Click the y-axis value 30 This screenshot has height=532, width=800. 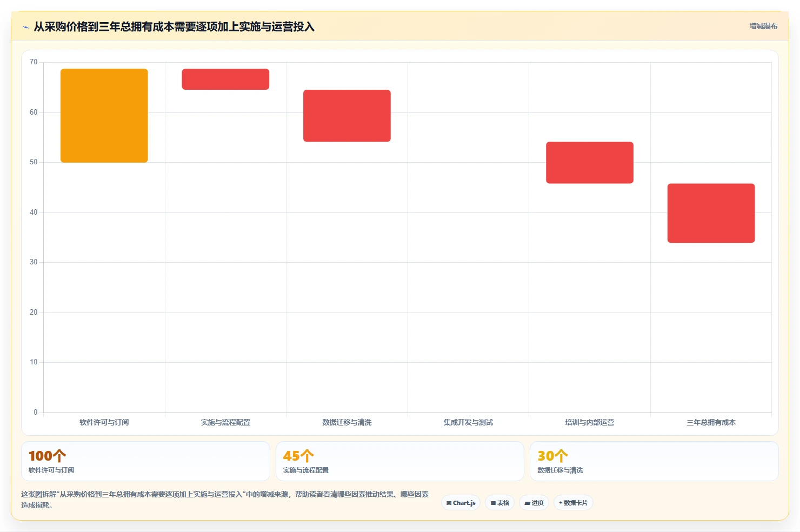[x=34, y=262]
